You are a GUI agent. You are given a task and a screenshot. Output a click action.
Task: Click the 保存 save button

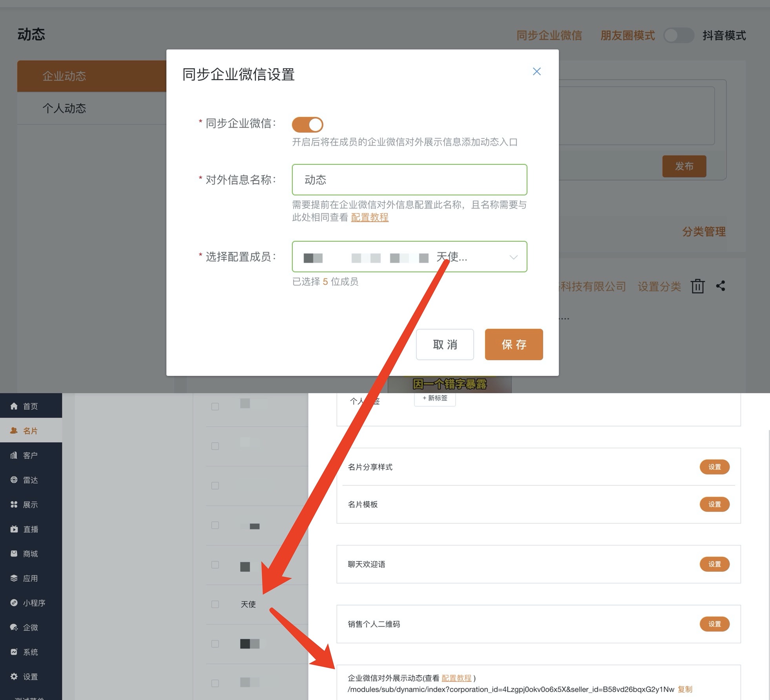(x=514, y=345)
